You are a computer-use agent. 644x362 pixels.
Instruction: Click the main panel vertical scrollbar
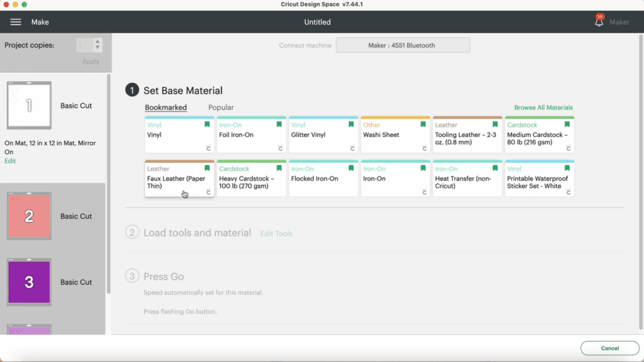(641, 183)
